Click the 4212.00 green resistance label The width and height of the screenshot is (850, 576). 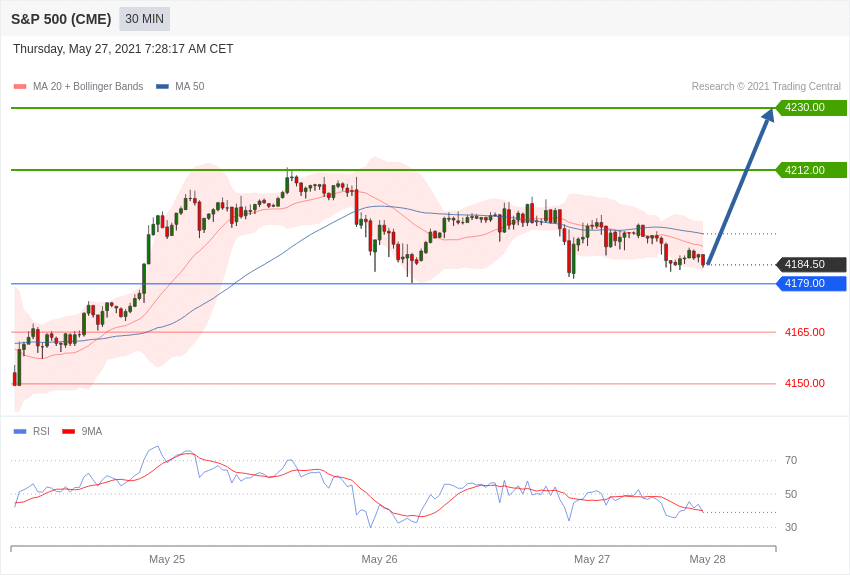812,170
